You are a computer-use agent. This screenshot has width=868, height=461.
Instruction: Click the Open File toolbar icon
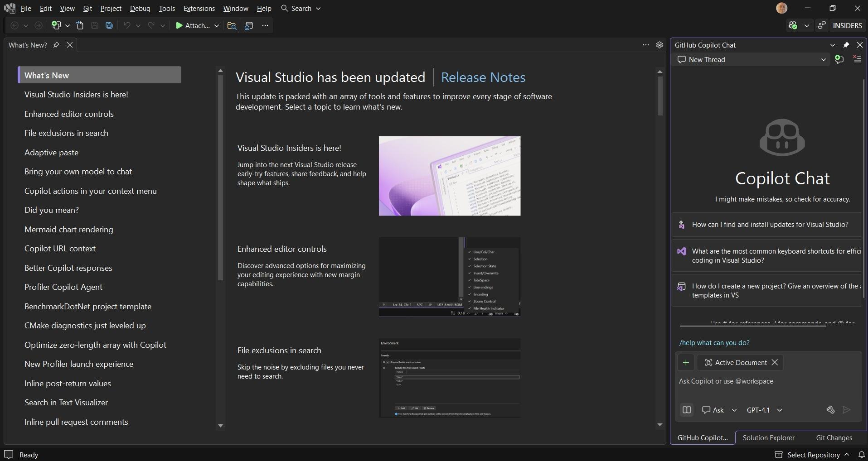pos(80,25)
